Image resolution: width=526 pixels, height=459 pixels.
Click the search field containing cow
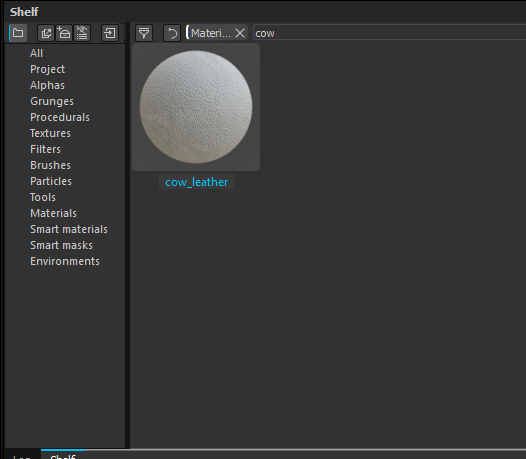[x=389, y=33]
